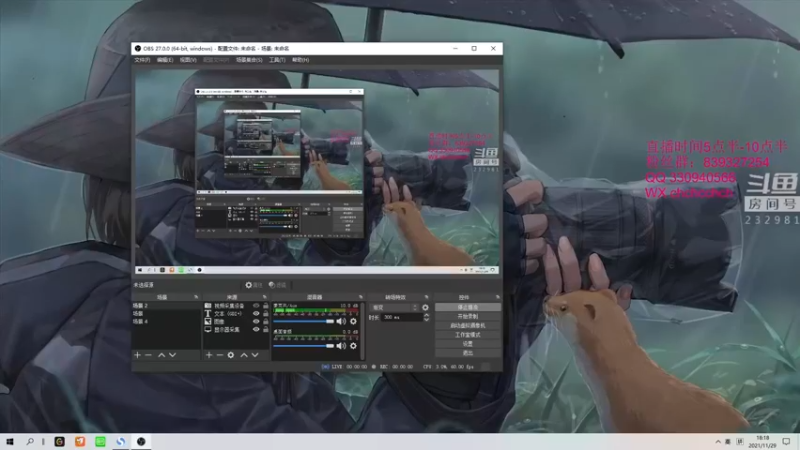Select the middle scene named 场景
The width and height of the screenshot is (800, 450).
(166, 313)
